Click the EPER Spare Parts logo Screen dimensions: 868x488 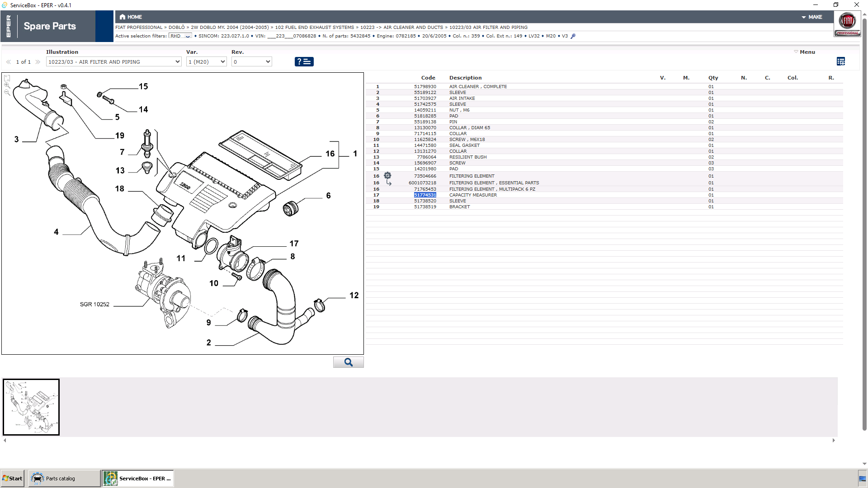pos(48,26)
